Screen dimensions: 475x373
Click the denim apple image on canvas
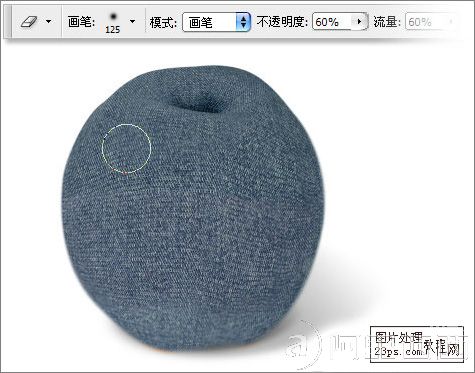(193, 208)
